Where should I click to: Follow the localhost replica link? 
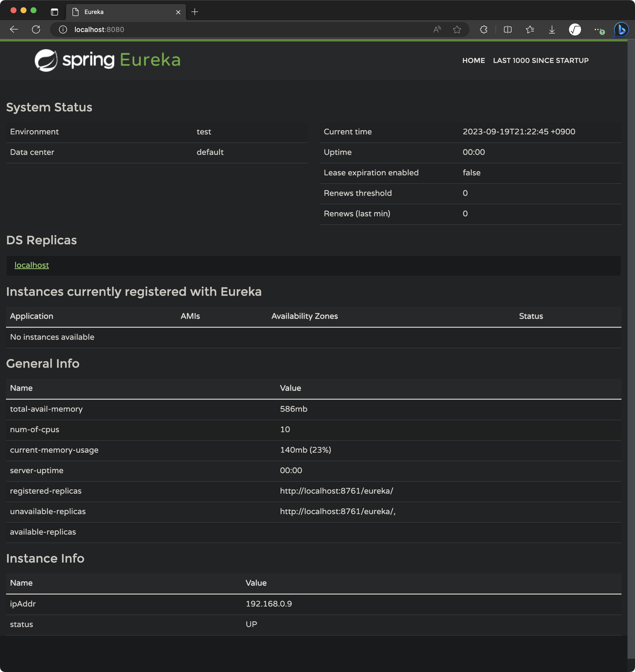[x=31, y=265]
